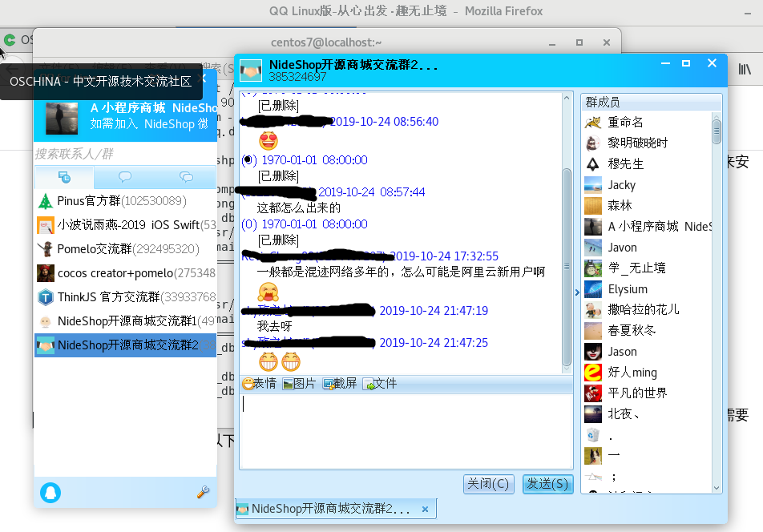This screenshot has width=763, height=532.
Task: Open the emoticon (表情) picker
Action: tap(260, 384)
